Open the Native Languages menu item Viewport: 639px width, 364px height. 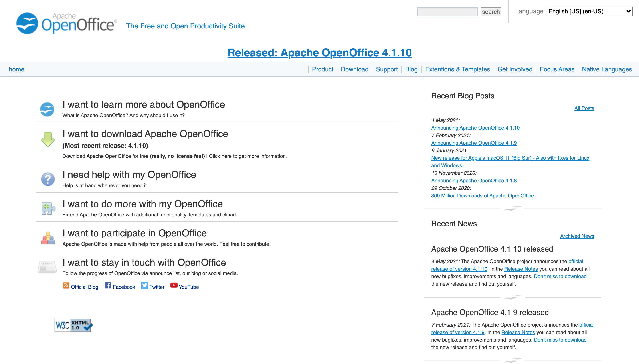607,69
